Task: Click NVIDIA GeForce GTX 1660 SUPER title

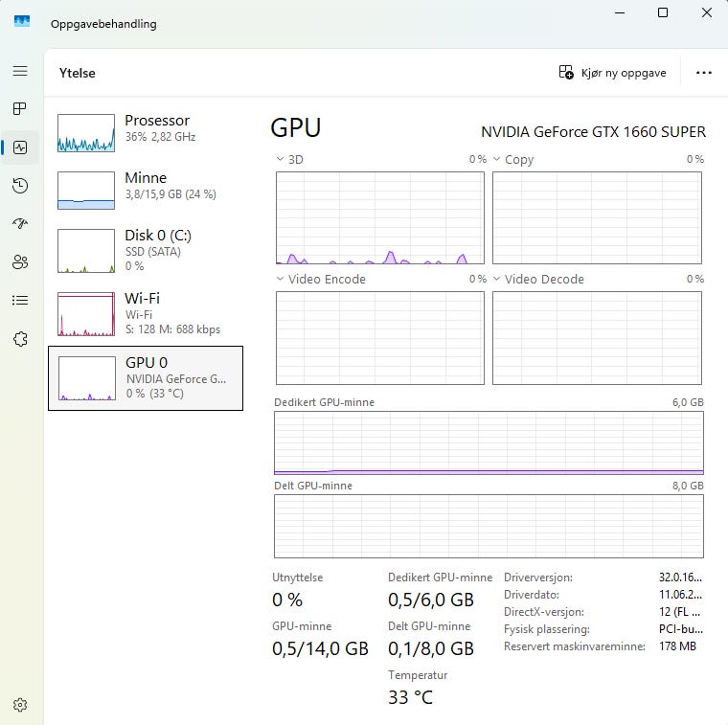Action: click(x=593, y=132)
